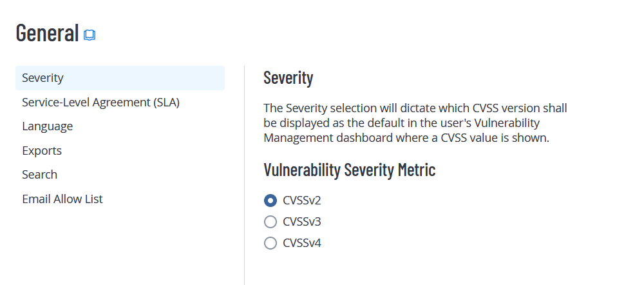Open Service-Level Agreement (SLA) settings

tap(100, 102)
